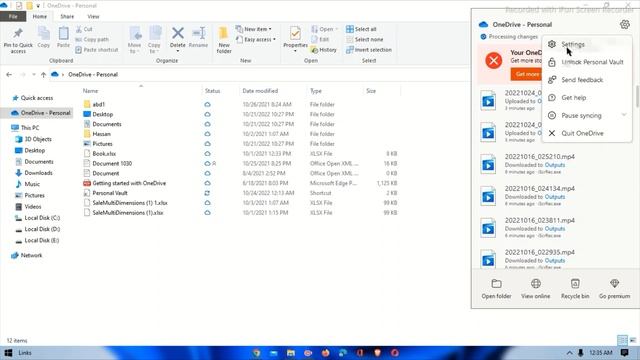Image resolution: width=640 pixels, height=360 pixels.
Task: Click the OneDrive gear icon
Action: [x=624, y=24]
